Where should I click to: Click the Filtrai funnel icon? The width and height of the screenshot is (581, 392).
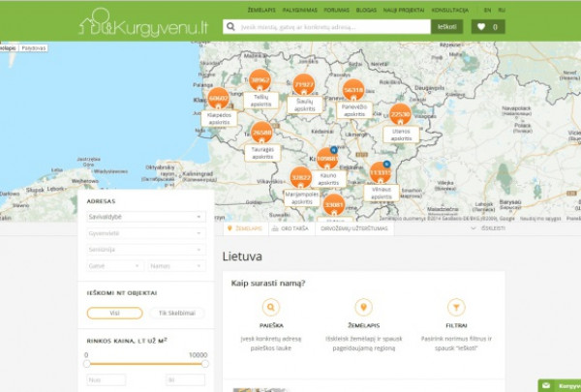pyautogui.click(x=457, y=308)
